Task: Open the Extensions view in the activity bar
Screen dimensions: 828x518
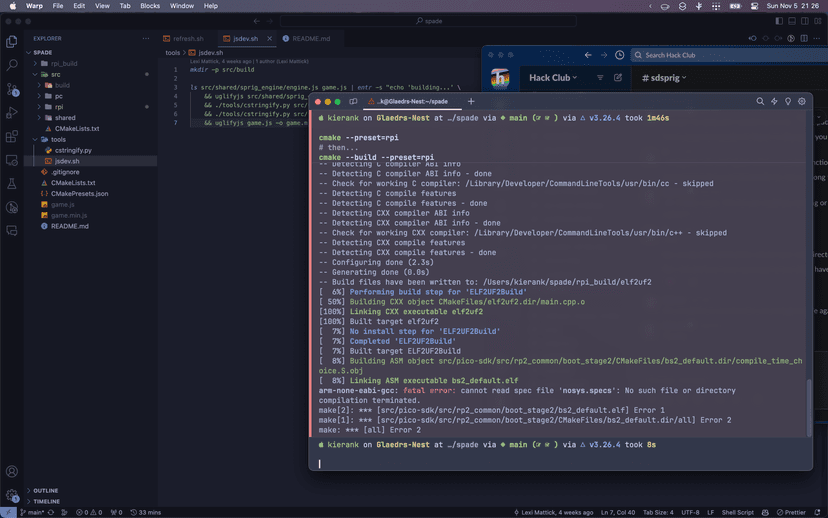Action: 12,136
